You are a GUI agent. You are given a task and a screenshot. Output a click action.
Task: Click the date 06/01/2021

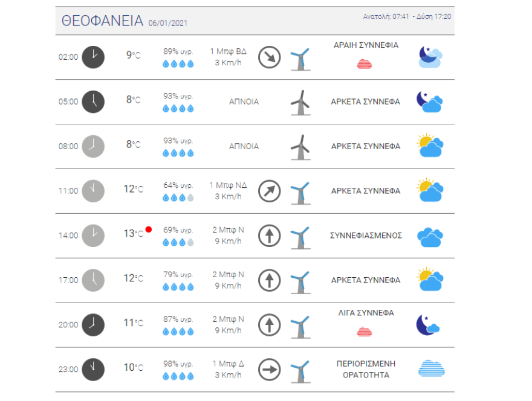[x=168, y=23]
